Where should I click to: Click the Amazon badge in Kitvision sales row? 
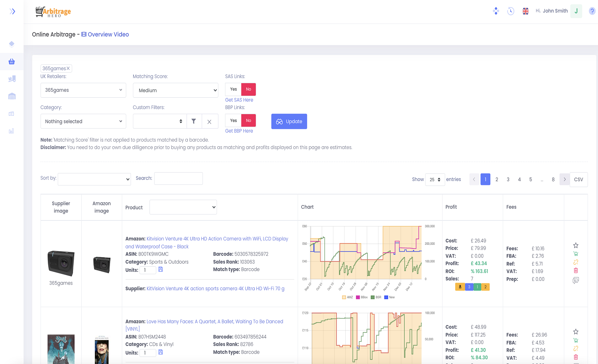pyautogui.click(x=460, y=287)
